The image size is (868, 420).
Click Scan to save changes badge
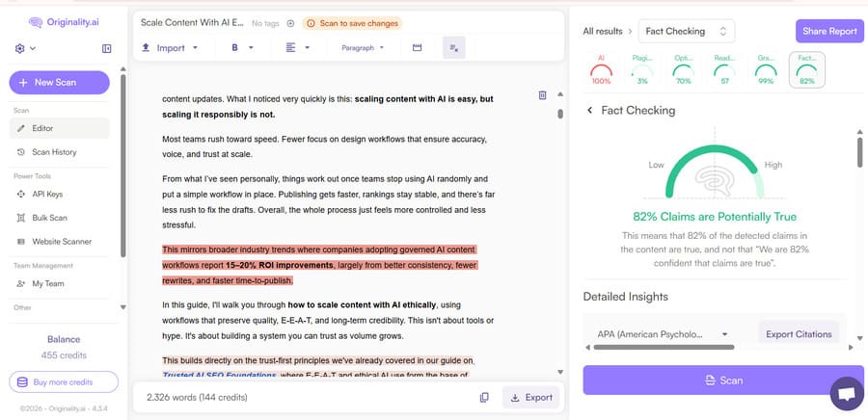(x=352, y=23)
